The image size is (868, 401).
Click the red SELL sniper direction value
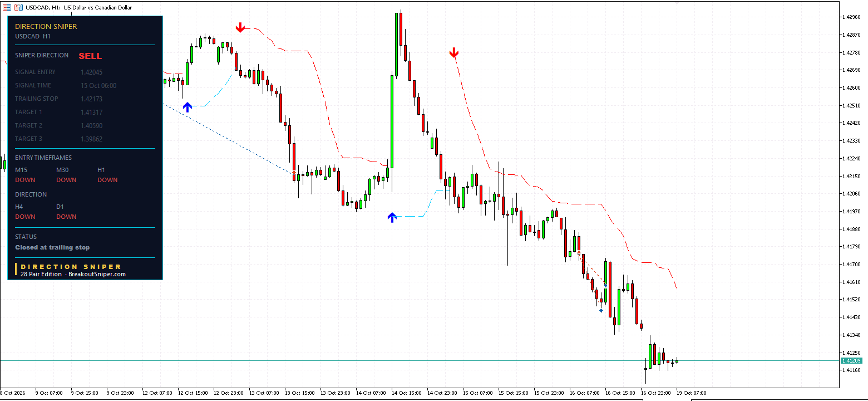click(90, 56)
